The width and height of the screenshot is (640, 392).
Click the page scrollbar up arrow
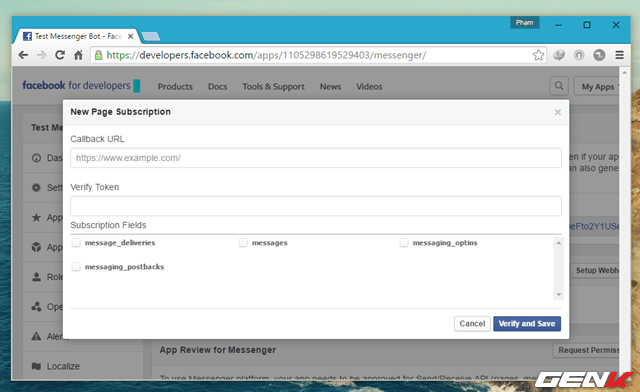pos(624,73)
